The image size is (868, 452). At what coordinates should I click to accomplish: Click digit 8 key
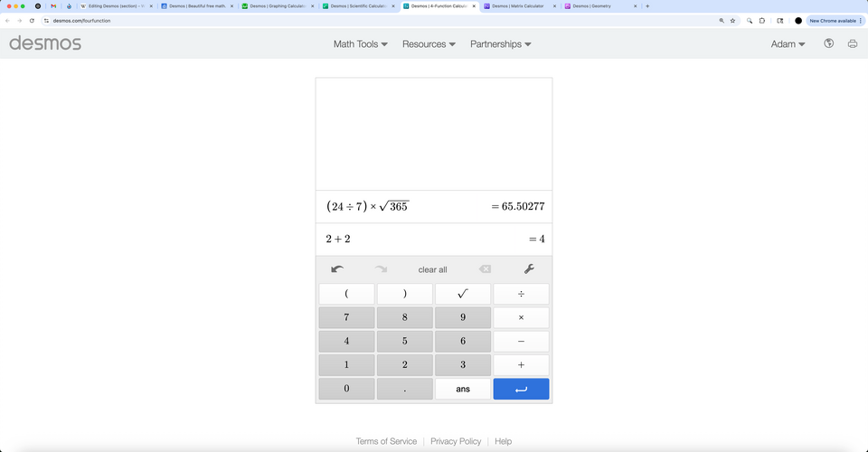(x=405, y=317)
